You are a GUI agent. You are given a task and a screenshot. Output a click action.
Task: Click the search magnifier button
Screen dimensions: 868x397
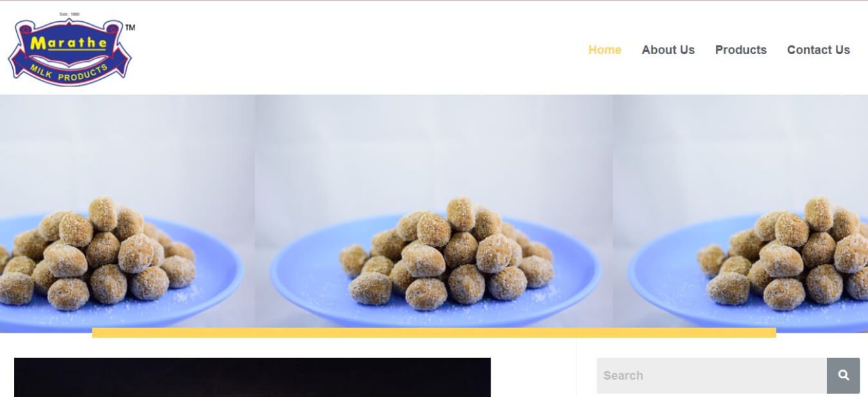tap(844, 376)
